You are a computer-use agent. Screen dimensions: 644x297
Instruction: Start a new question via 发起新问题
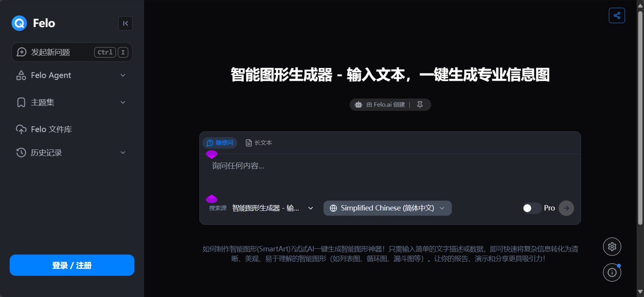point(72,52)
